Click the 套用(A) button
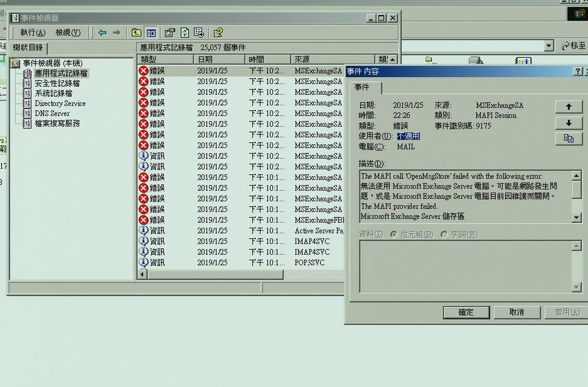 click(567, 312)
